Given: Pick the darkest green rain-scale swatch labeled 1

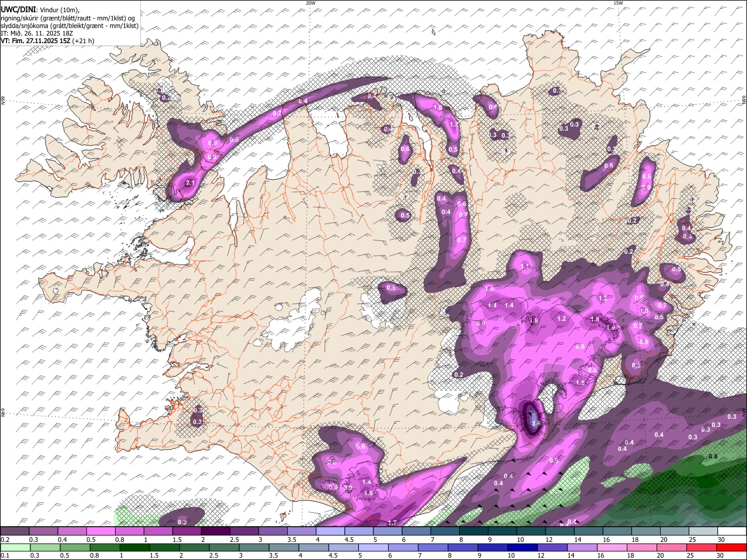Looking at the screenshot, I should [134, 547].
